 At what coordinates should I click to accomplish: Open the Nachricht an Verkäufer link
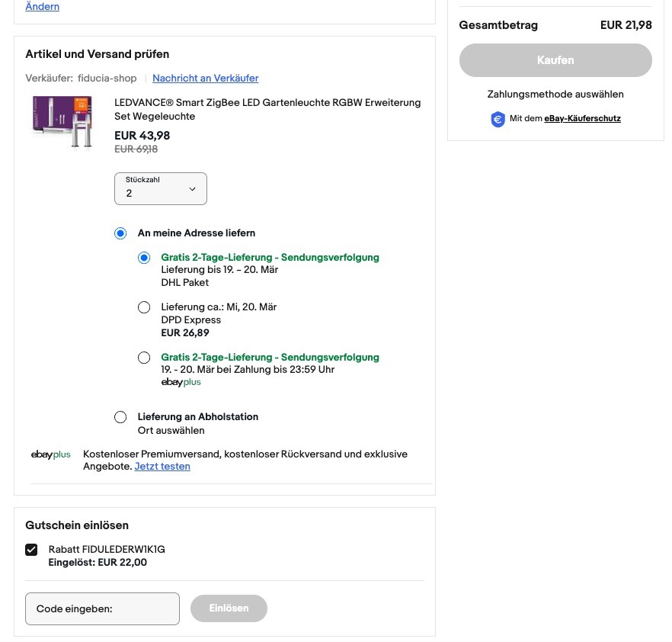(205, 78)
